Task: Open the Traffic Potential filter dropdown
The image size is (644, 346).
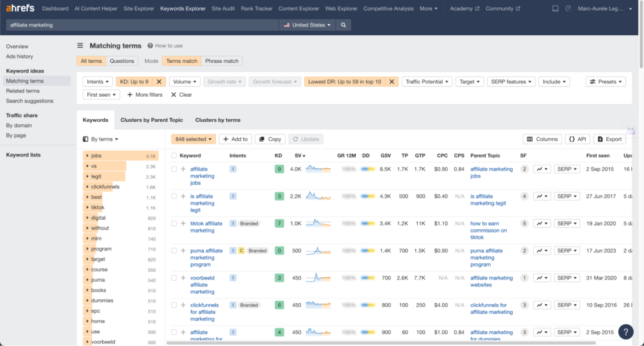Action: 427,81
